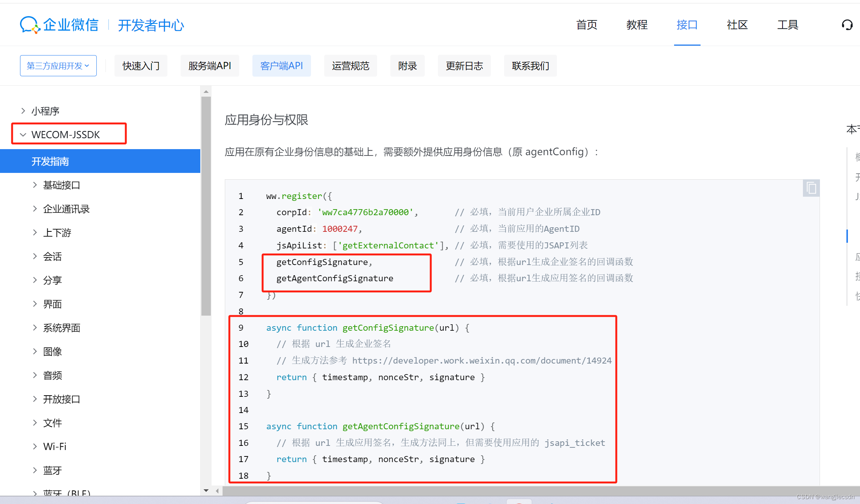The height and width of the screenshot is (504, 860).
Task: Expand the 系统界面 section
Action: coord(35,328)
